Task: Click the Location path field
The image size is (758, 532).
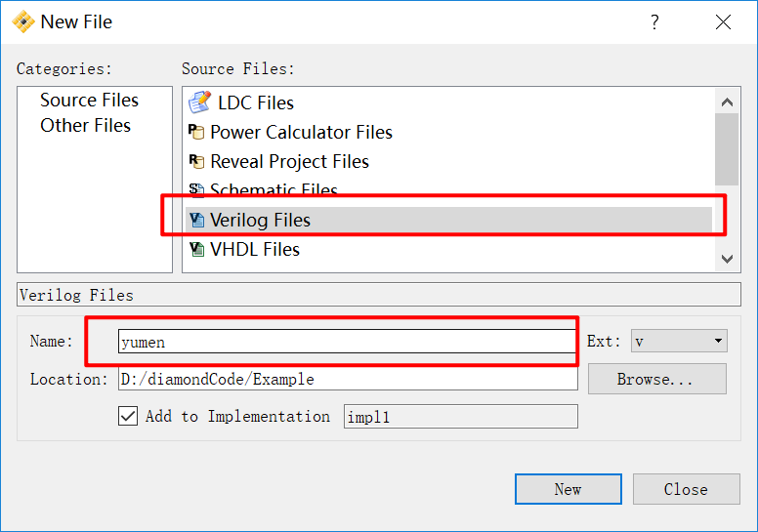Action: [x=348, y=379]
